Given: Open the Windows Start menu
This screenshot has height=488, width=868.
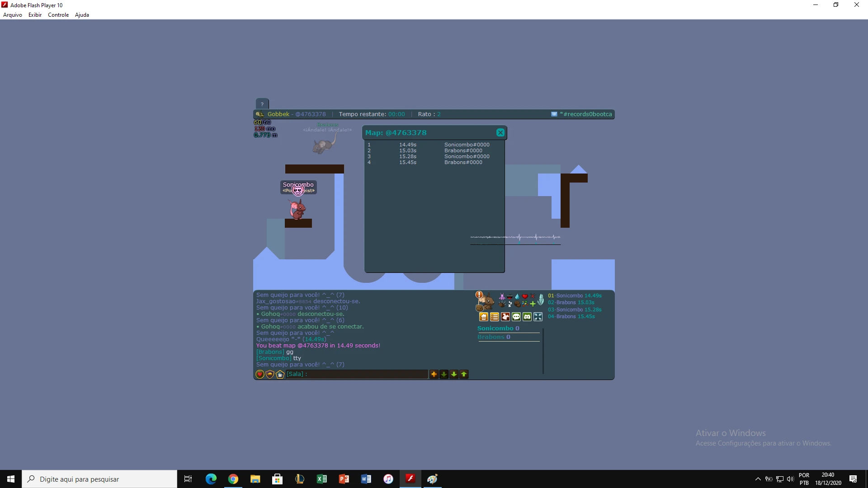Looking at the screenshot, I should pos(11,479).
